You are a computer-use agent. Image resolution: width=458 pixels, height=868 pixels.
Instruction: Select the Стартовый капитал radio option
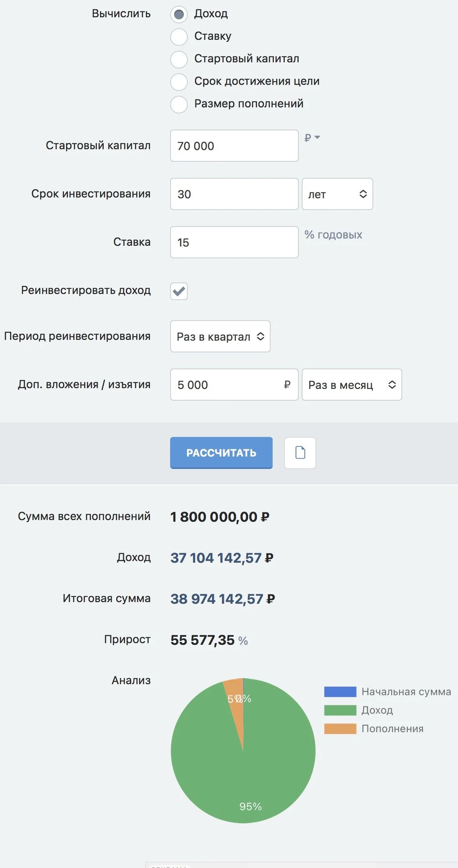tap(179, 60)
